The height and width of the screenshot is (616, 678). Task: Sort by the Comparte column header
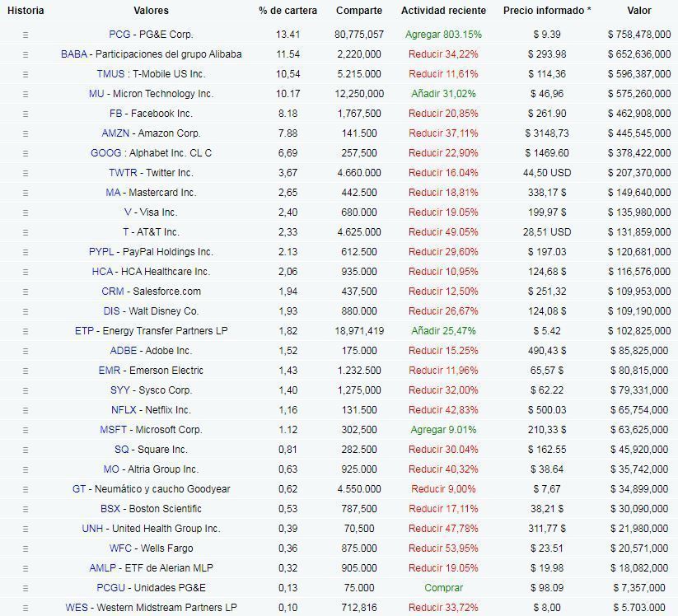point(359,11)
